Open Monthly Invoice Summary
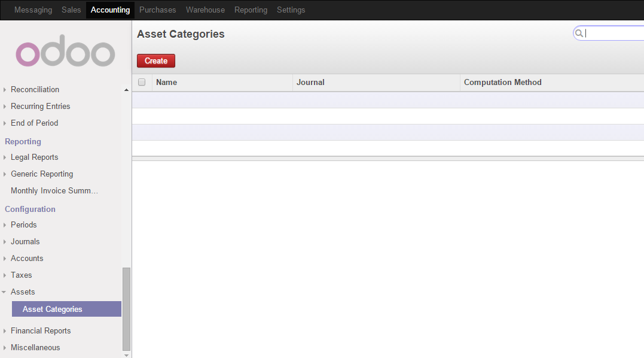Screen dimensions: 644x358 click(x=54, y=190)
